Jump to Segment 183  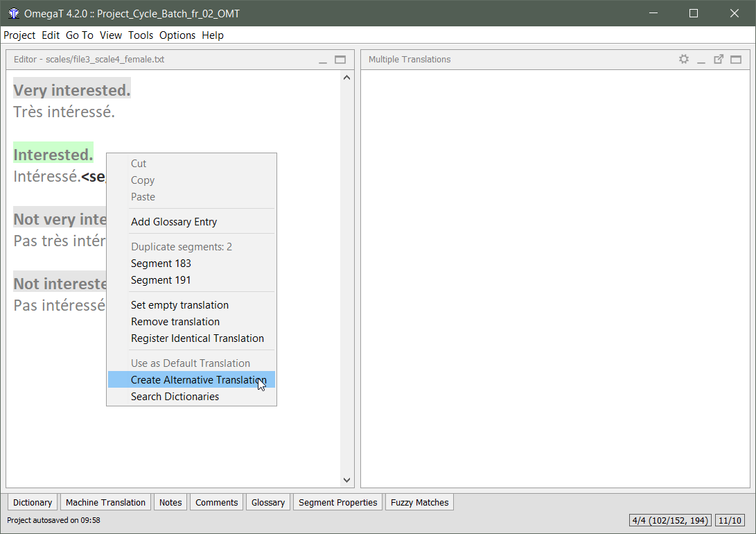coord(191,264)
